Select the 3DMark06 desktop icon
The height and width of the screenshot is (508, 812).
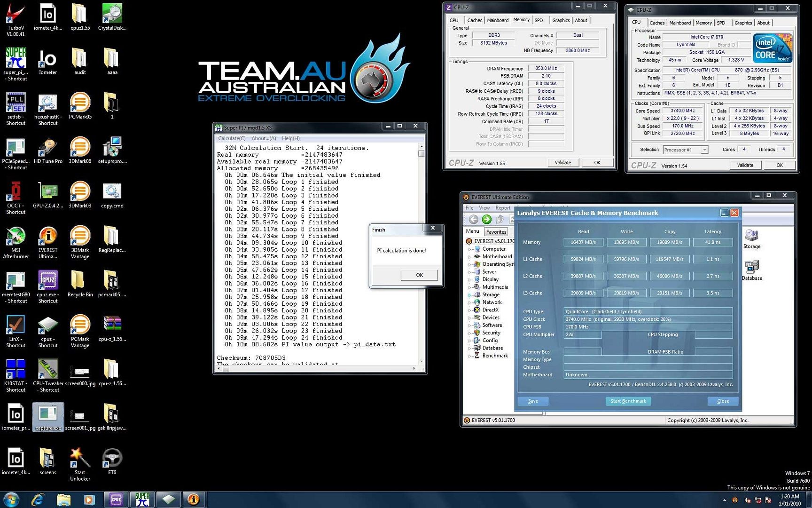coord(80,150)
